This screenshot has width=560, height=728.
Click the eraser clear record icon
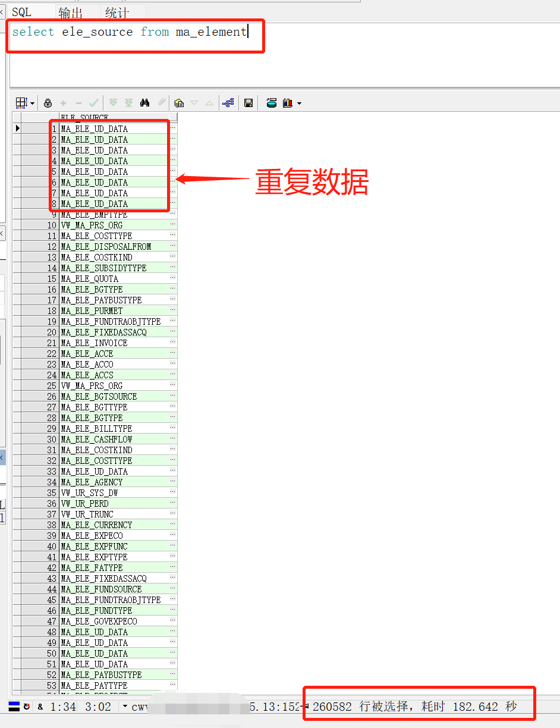point(162,103)
